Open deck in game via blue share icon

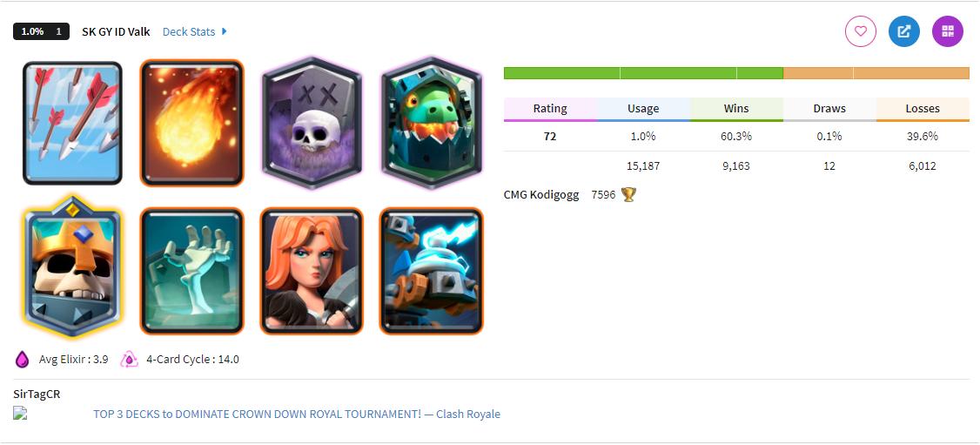point(903,31)
